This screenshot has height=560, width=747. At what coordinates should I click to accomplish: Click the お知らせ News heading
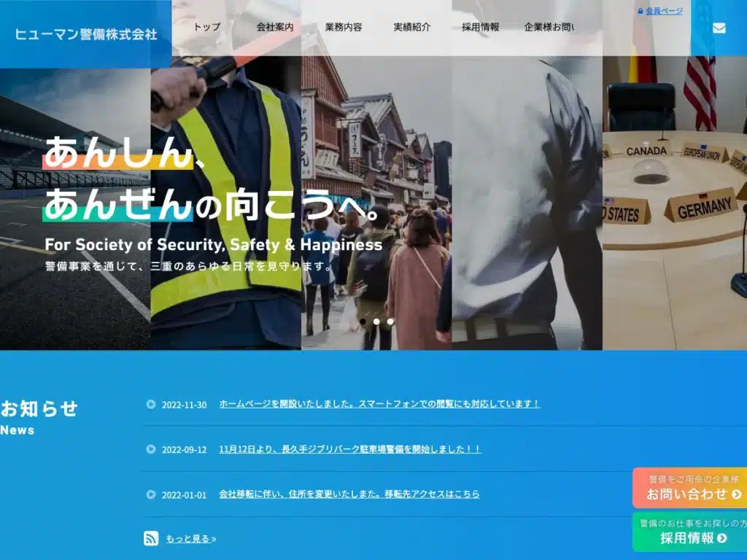coord(39,418)
